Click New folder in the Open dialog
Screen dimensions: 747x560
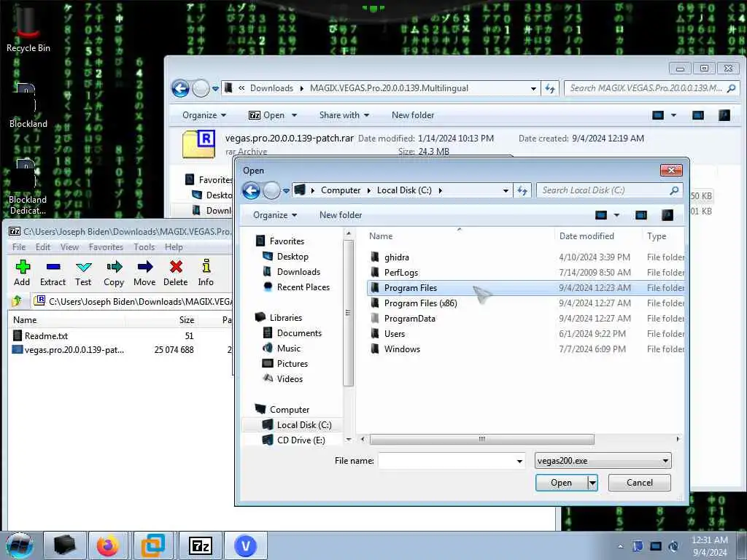pos(341,215)
